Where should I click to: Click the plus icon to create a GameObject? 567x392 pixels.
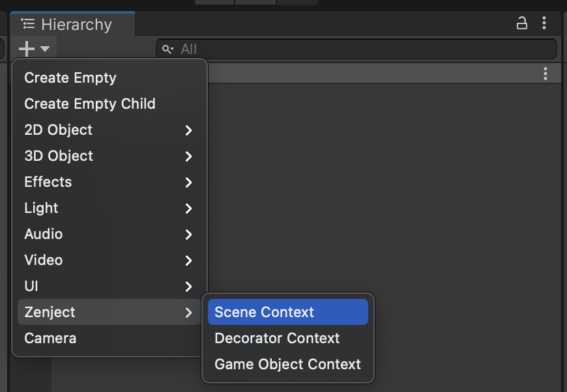click(x=26, y=48)
